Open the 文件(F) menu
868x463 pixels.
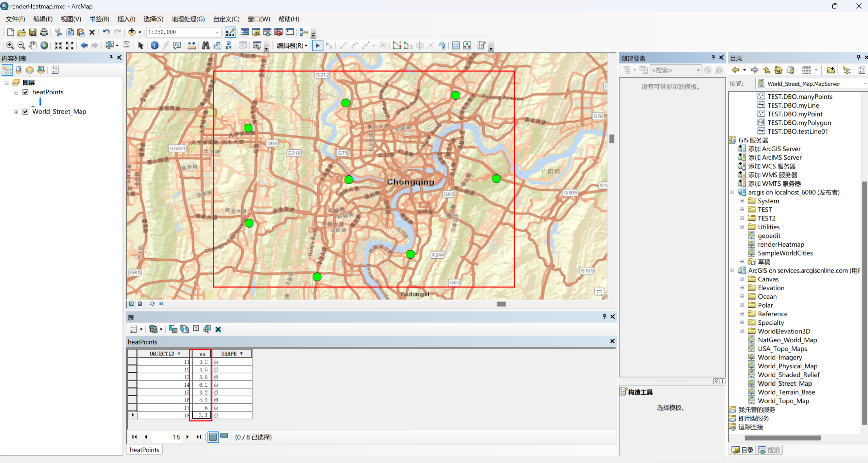(x=15, y=19)
